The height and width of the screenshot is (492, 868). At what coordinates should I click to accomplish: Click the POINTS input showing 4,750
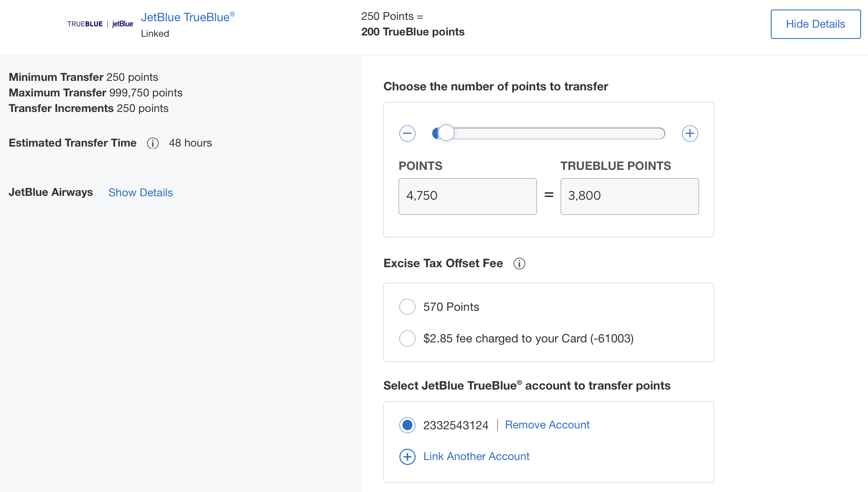click(467, 196)
